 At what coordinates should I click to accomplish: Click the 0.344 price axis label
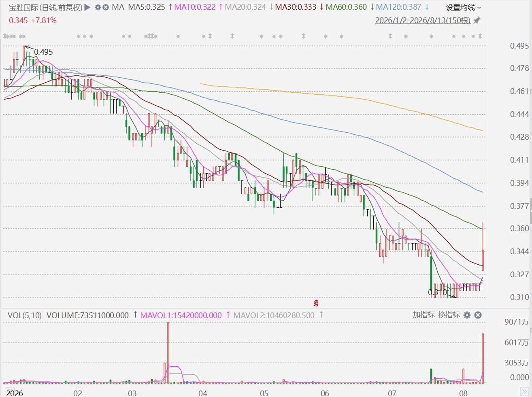tap(519, 251)
